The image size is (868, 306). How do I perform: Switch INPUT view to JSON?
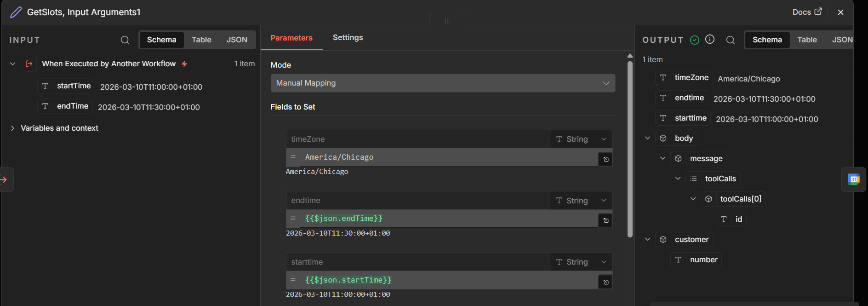[237, 40]
